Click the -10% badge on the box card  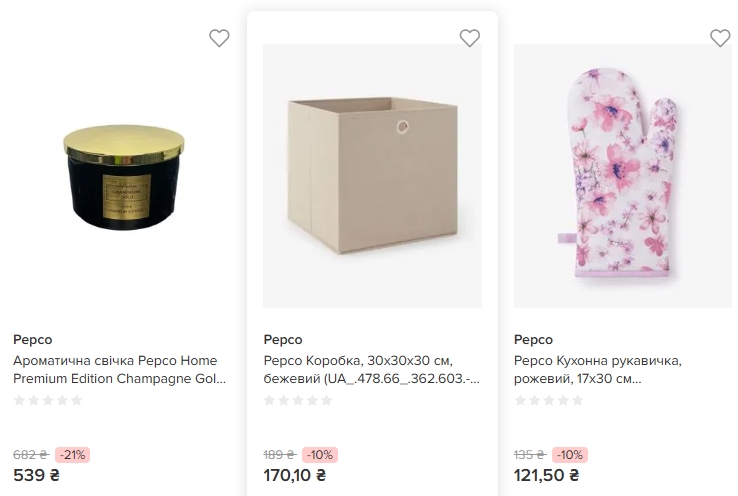320,455
